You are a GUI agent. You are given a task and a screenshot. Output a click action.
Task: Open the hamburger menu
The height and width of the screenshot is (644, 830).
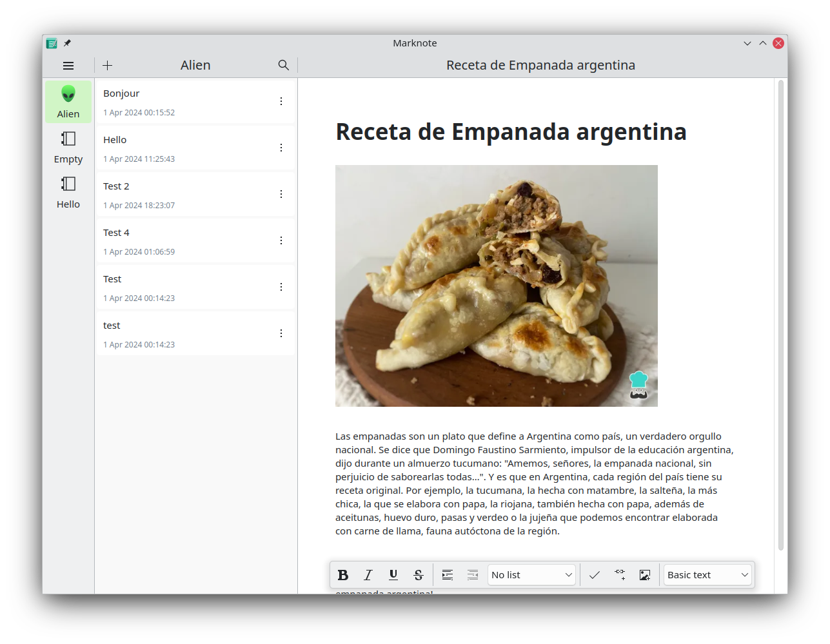coord(68,66)
